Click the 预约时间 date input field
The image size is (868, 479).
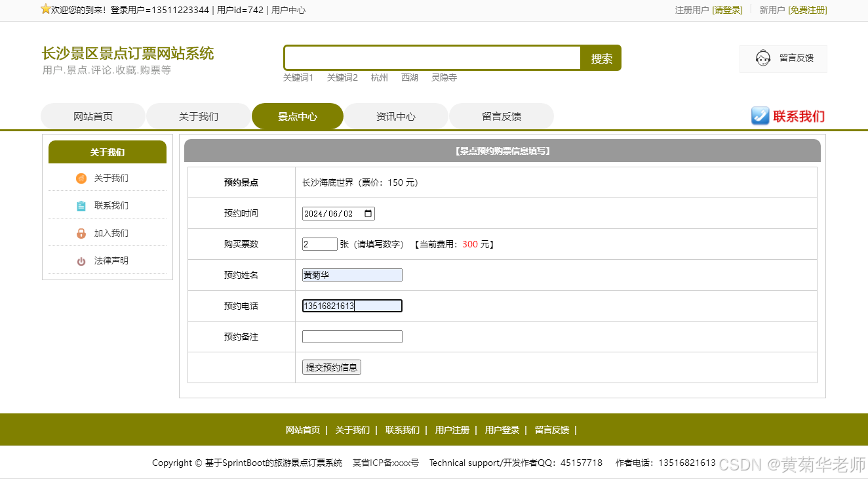[338, 213]
